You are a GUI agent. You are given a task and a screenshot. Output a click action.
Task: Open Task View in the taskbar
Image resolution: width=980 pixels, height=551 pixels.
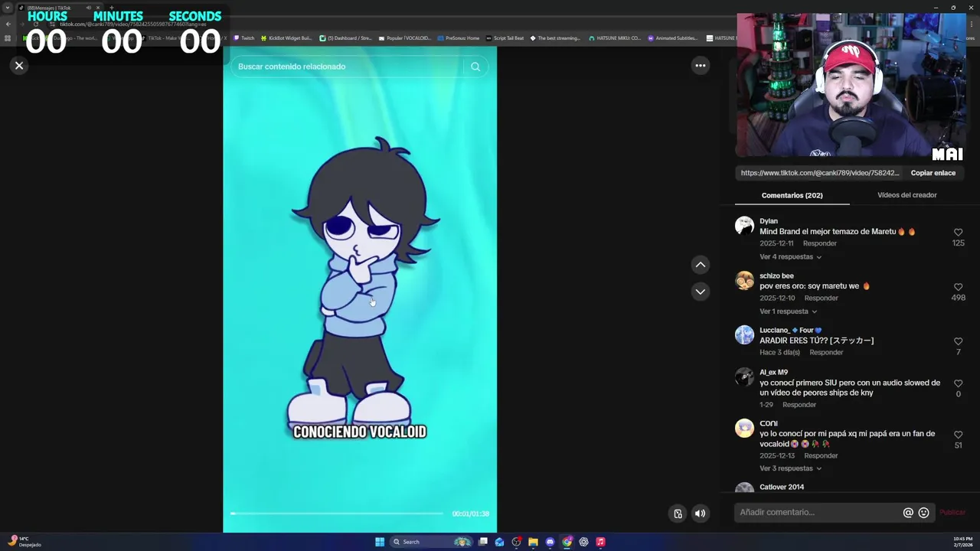click(x=483, y=542)
